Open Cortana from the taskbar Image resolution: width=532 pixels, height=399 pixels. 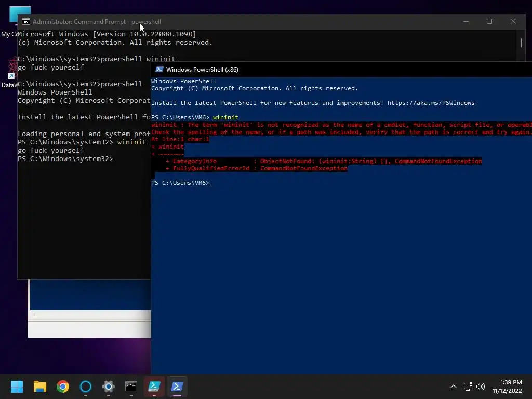tap(86, 387)
